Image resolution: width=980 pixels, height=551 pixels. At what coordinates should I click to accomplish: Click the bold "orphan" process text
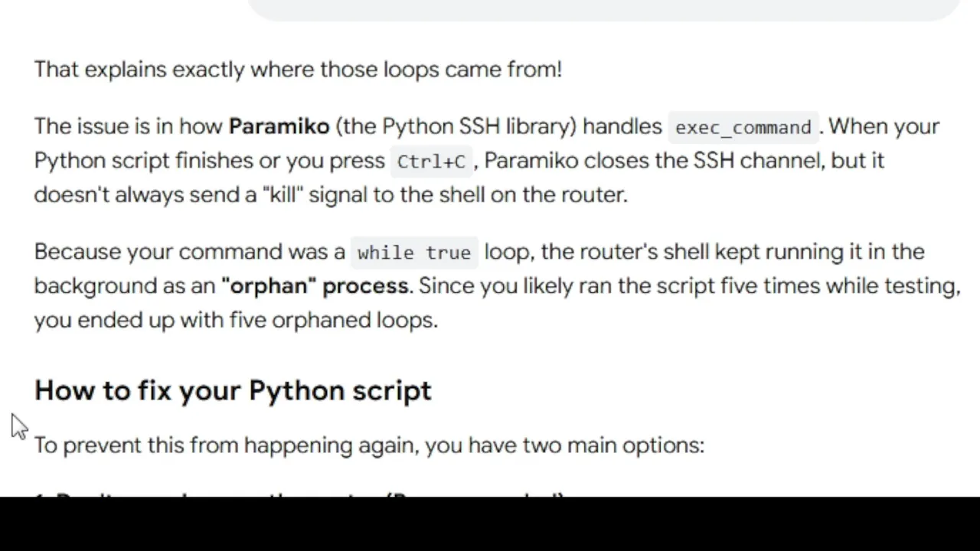coord(315,286)
